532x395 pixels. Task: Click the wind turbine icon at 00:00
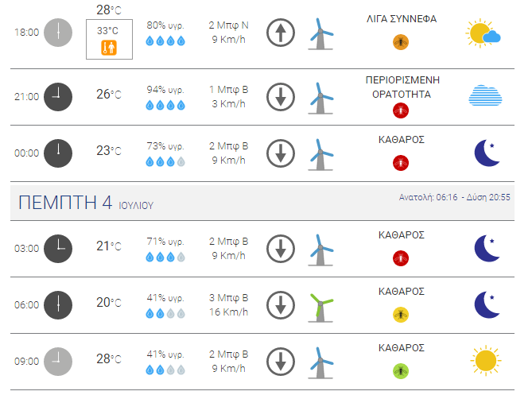point(320,155)
